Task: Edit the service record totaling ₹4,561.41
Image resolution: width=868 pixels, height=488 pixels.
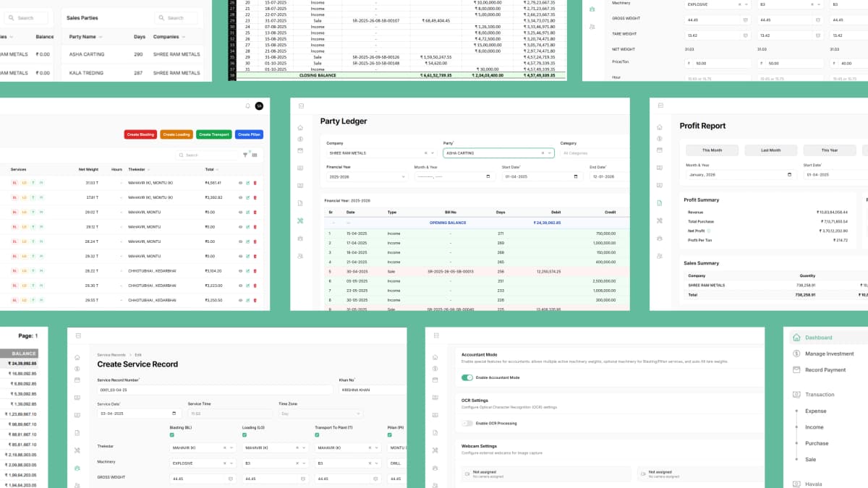Action: (247, 183)
